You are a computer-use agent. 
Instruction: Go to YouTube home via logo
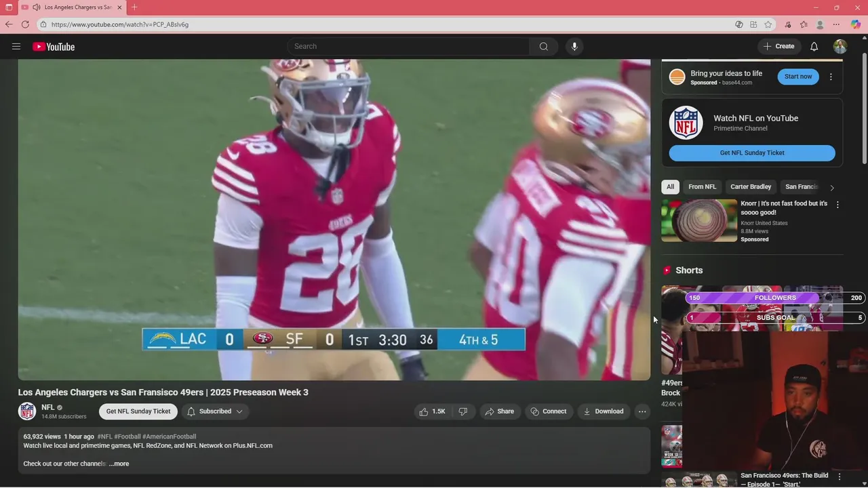pyautogui.click(x=54, y=47)
